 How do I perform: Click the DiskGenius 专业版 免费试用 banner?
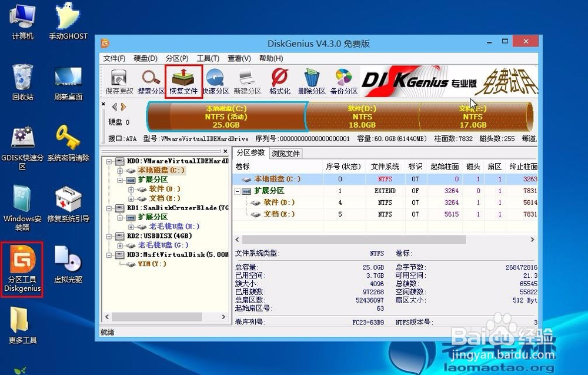click(x=449, y=80)
